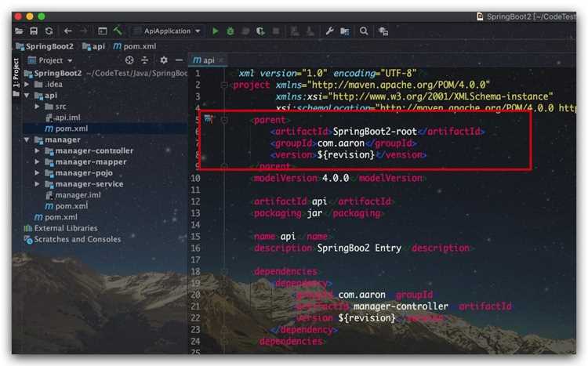The image size is (588, 366).
Task: Click manager-controller artifactId on line 21
Action: (401, 306)
